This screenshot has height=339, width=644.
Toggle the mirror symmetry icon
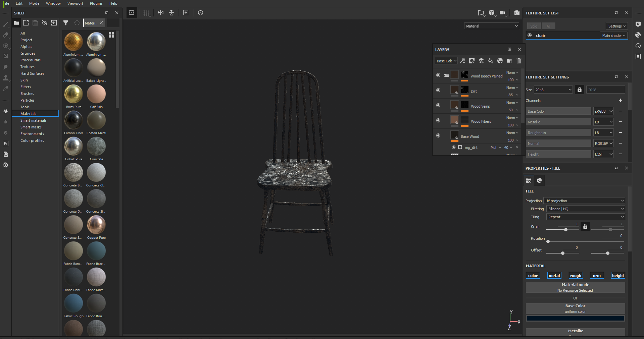coord(161,13)
